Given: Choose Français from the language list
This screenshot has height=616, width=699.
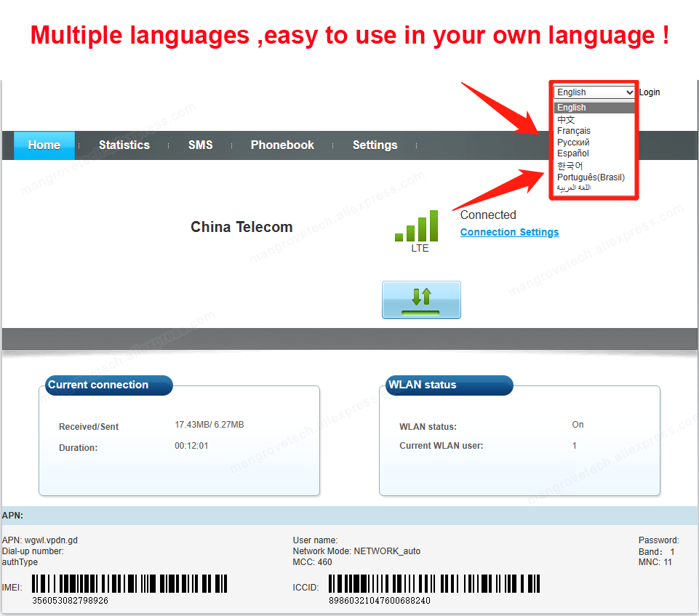Looking at the screenshot, I should point(594,131).
